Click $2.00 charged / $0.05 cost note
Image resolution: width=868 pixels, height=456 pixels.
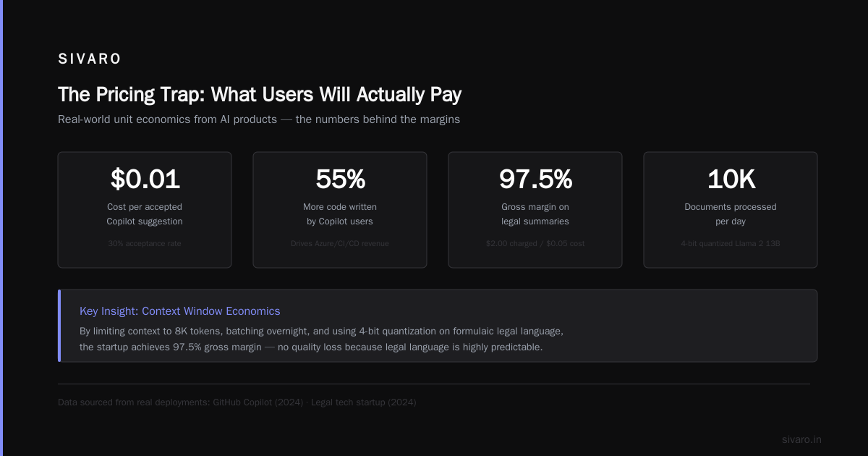(x=535, y=244)
